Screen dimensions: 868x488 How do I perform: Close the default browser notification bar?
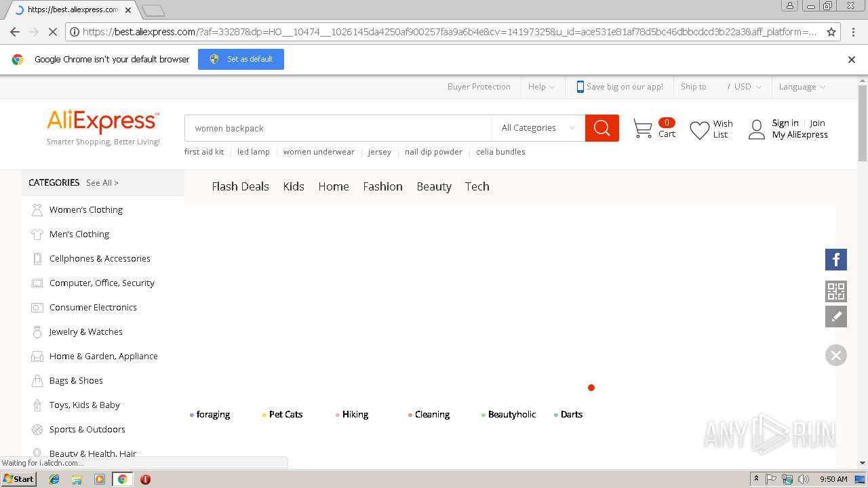click(x=852, y=60)
